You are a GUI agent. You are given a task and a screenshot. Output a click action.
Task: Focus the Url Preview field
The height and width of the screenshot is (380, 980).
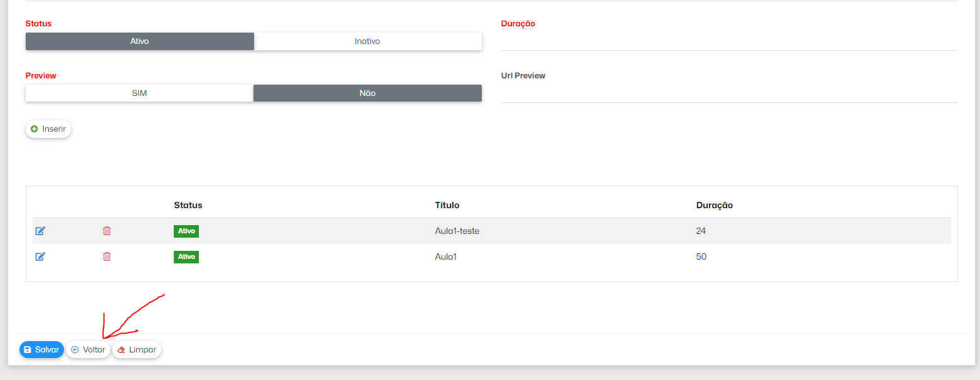pos(729,93)
